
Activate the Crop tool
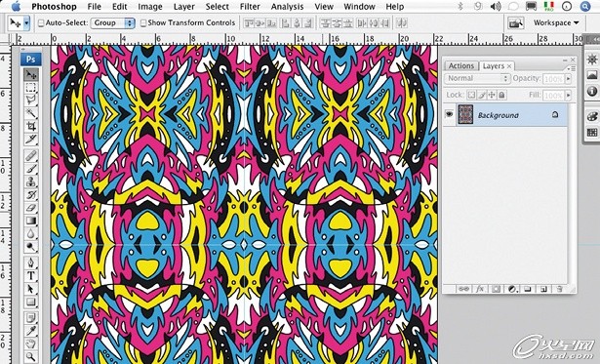(x=31, y=126)
